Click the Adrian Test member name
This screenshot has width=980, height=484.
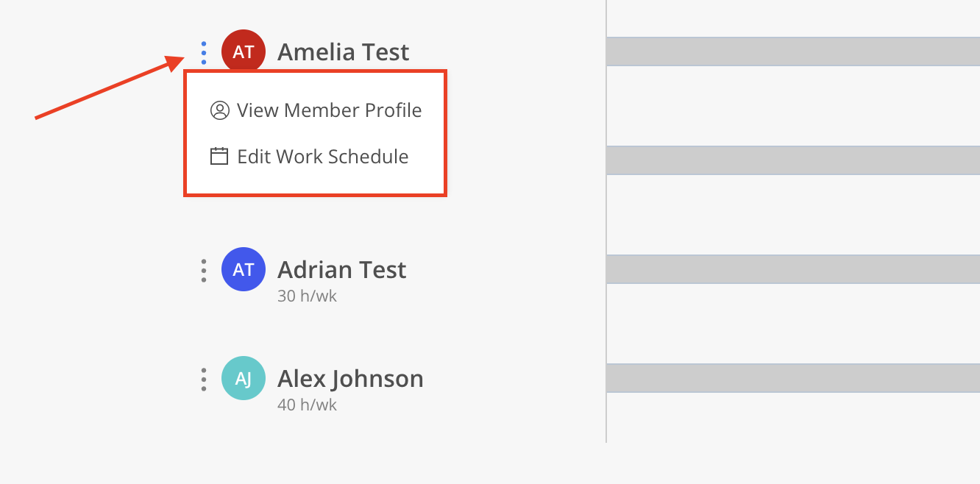[x=342, y=269]
